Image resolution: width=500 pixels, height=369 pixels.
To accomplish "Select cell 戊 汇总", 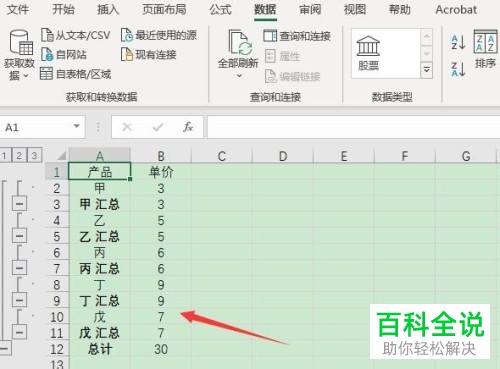I will pos(99,332).
